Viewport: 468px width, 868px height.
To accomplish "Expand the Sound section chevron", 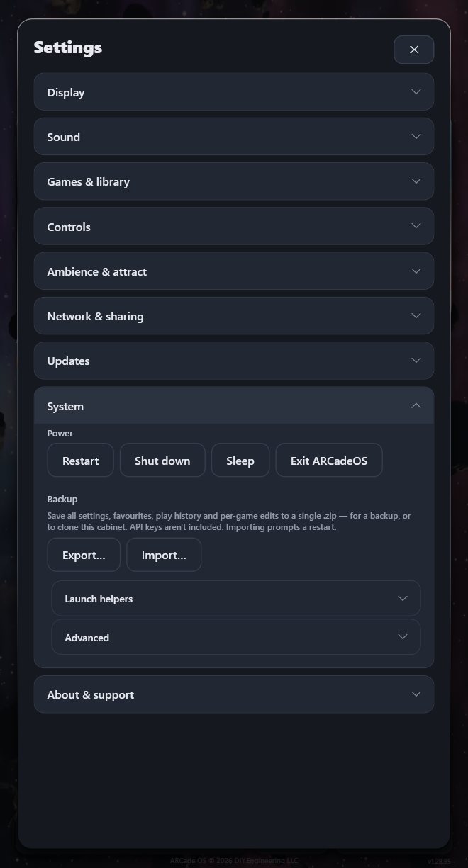I will click(x=416, y=137).
